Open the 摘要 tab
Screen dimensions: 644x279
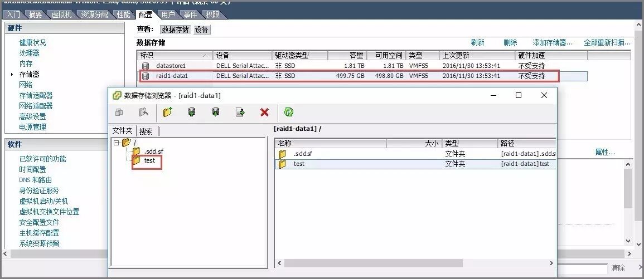pyautogui.click(x=36, y=14)
